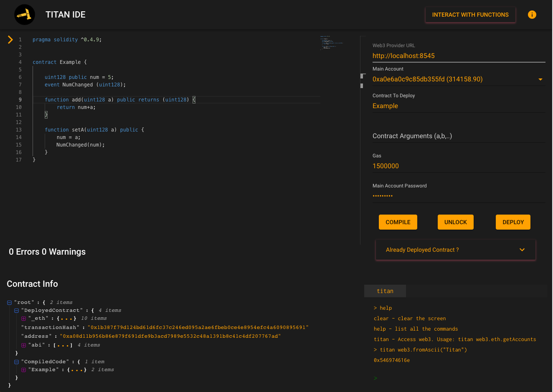Click the 'titan - Access web3' usage line
This screenshot has width=553, height=392.
click(455, 339)
